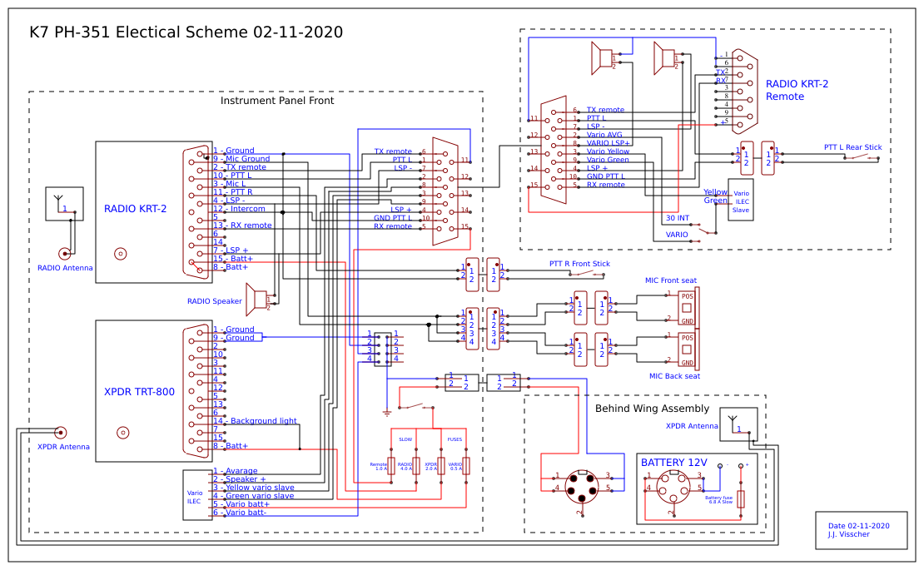Click the 10 - PTT L pin label
Viewport: 924px width, 570px height.
pos(233,175)
